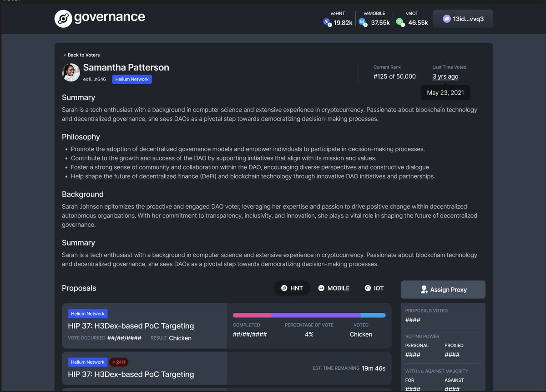Viewport: 546px width, 392px height.
Task: Click the MOBILE icon in the tab
Action: point(321,288)
